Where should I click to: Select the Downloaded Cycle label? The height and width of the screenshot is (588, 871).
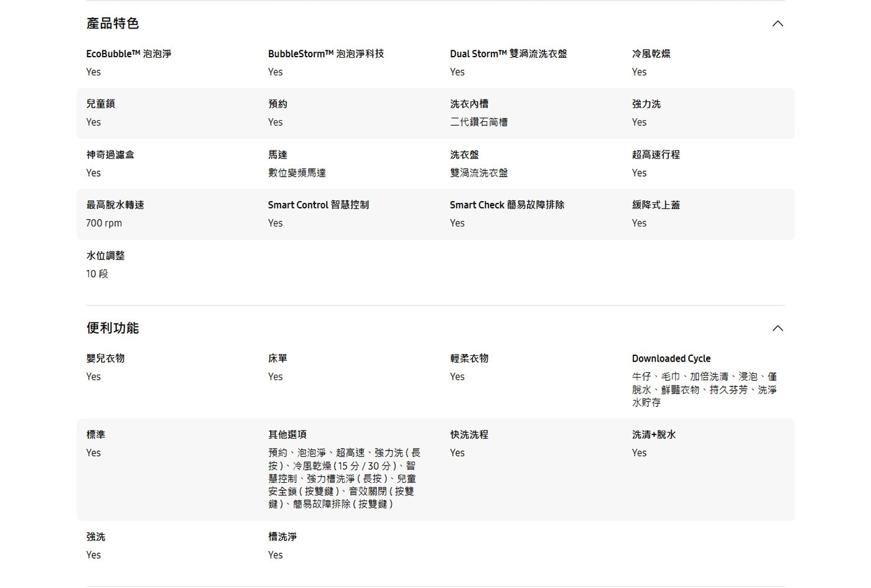click(671, 359)
